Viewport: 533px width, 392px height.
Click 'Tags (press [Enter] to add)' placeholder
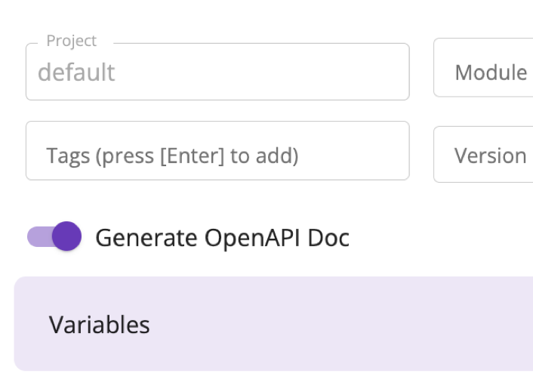point(172,156)
